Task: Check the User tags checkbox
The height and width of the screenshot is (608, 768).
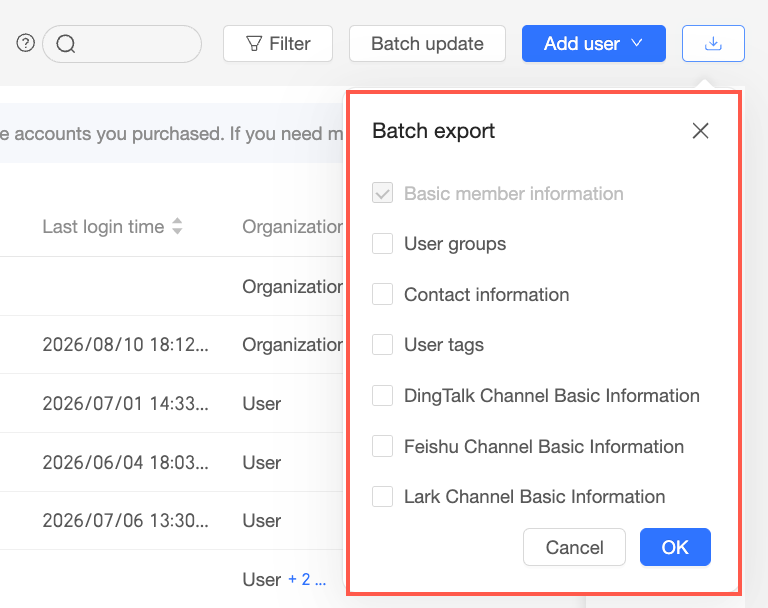Action: pos(382,344)
